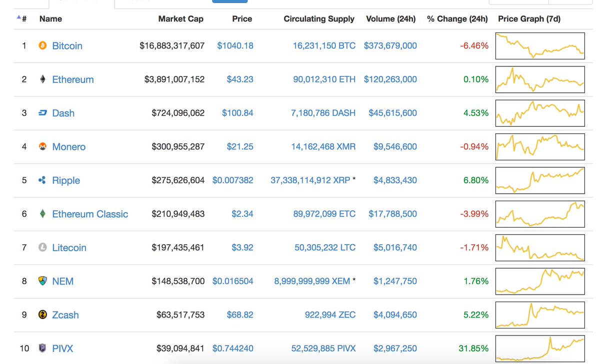Click Monero volume $9,546,600
The width and height of the screenshot is (600, 364).
pyautogui.click(x=395, y=147)
